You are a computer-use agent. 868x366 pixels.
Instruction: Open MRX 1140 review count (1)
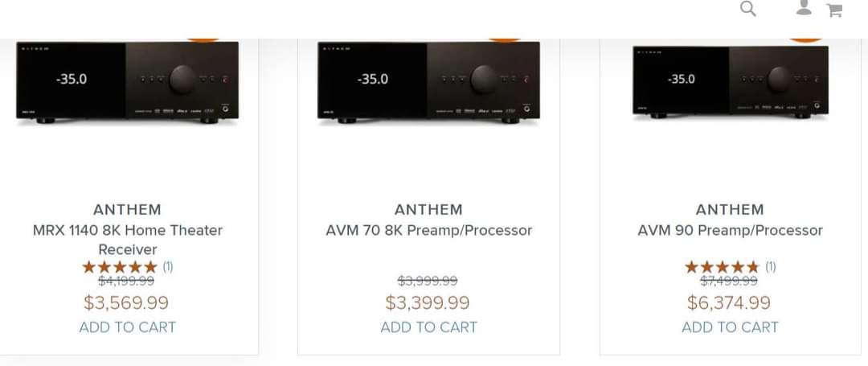pos(168,266)
